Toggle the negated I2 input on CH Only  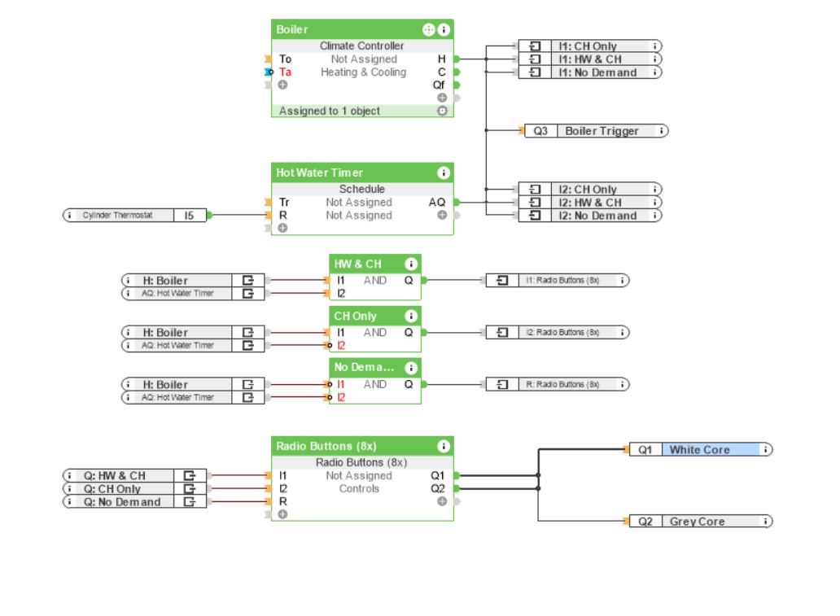pyautogui.click(x=329, y=346)
